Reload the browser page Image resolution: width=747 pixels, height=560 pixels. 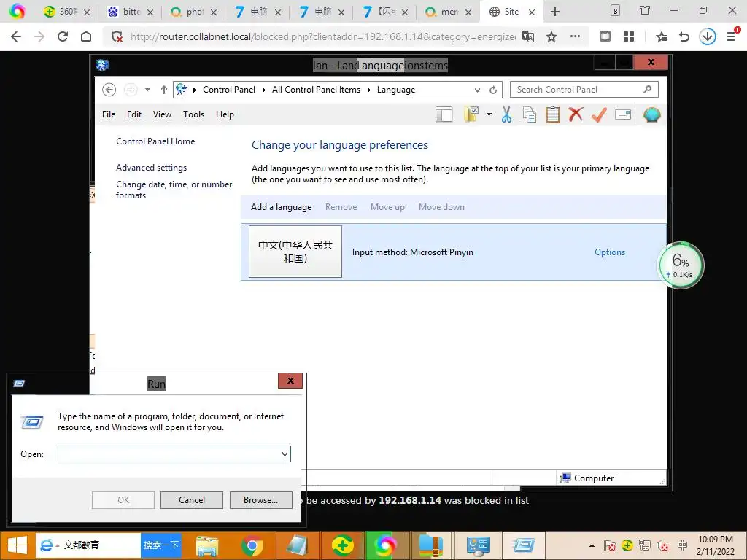[63, 36]
